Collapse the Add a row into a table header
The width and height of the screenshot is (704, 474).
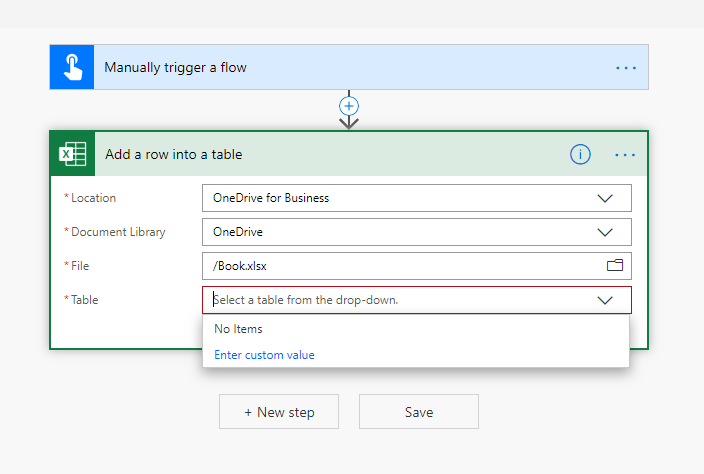[x=349, y=154]
